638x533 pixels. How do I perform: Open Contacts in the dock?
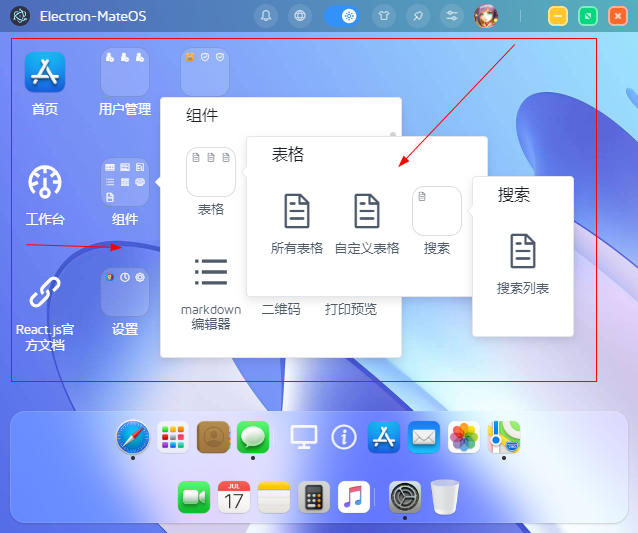click(213, 437)
